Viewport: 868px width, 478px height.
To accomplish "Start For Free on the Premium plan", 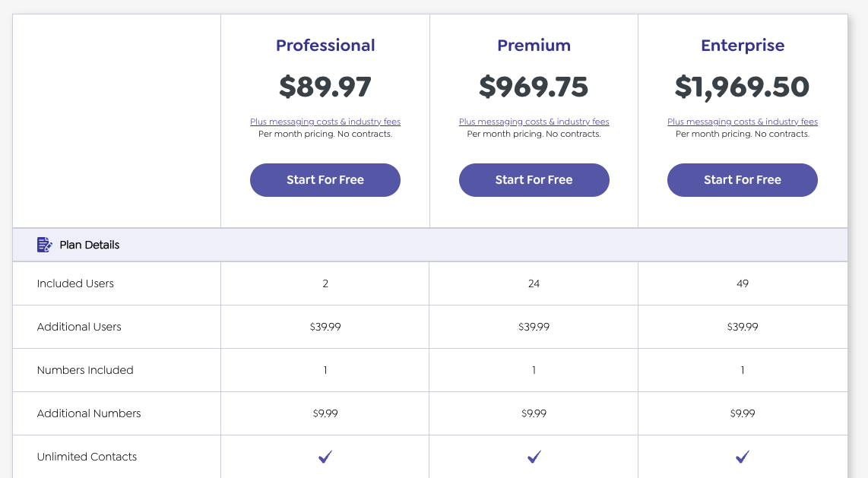I will [x=534, y=180].
